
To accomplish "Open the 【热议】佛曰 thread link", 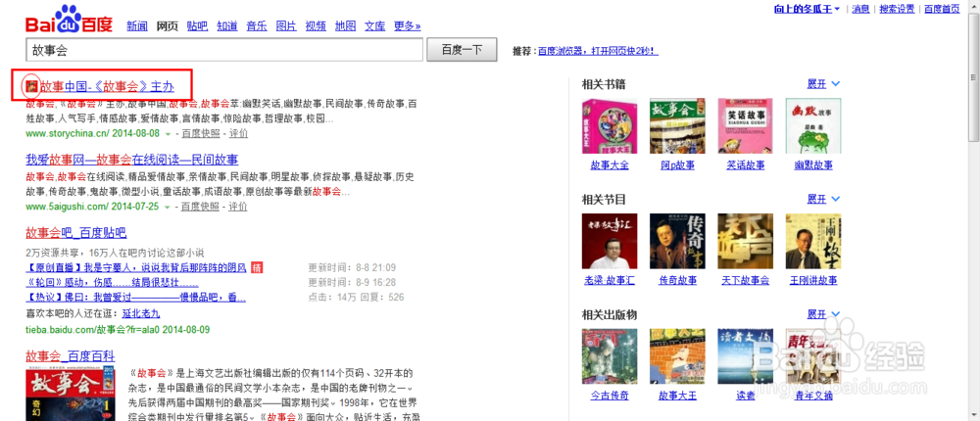I will point(135,298).
